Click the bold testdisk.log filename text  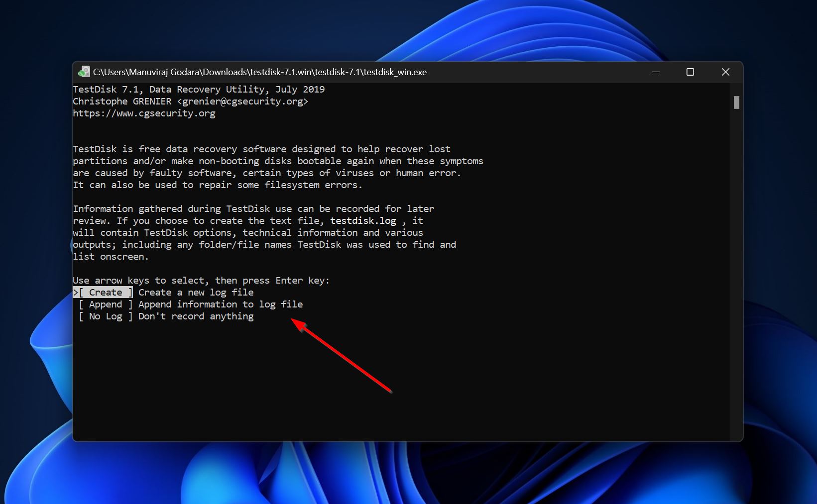(363, 221)
